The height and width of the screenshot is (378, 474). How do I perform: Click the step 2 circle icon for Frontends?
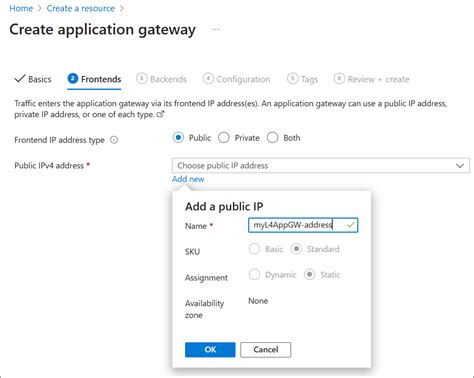pyautogui.click(x=73, y=79)
